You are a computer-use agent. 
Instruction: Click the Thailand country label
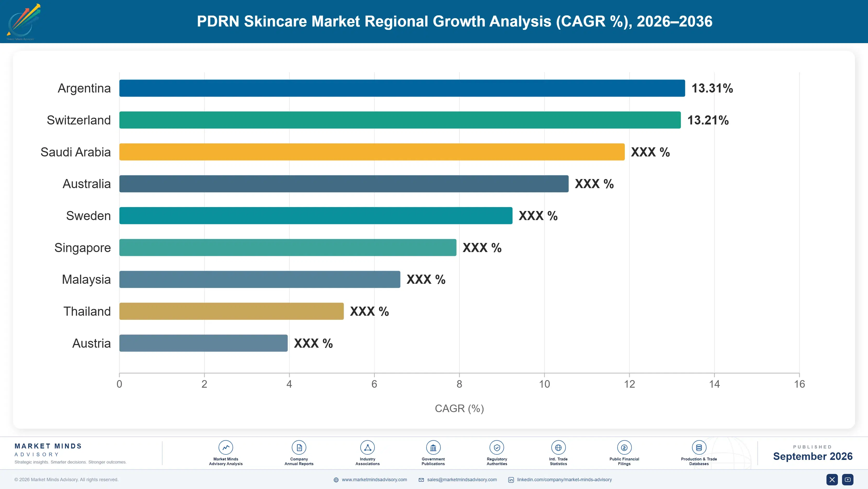[x=87, y=311]
